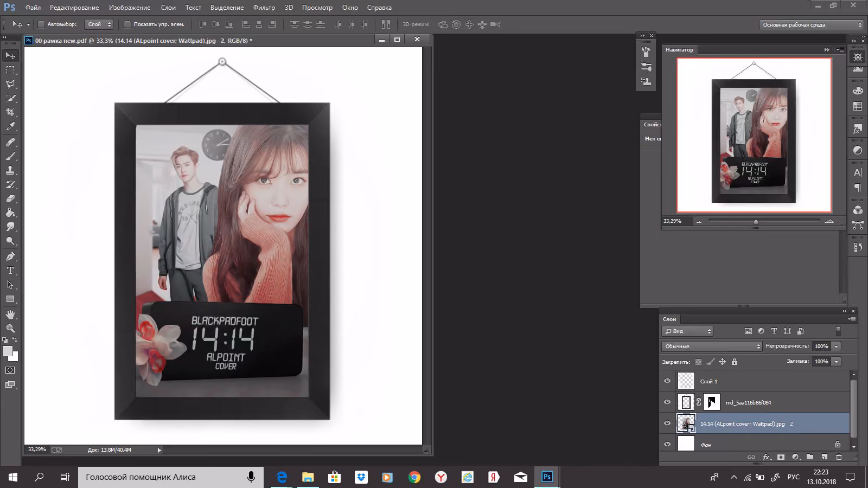Open the Windows Start menu
Viewport: 868px width, 488px height.
point(13,477)
